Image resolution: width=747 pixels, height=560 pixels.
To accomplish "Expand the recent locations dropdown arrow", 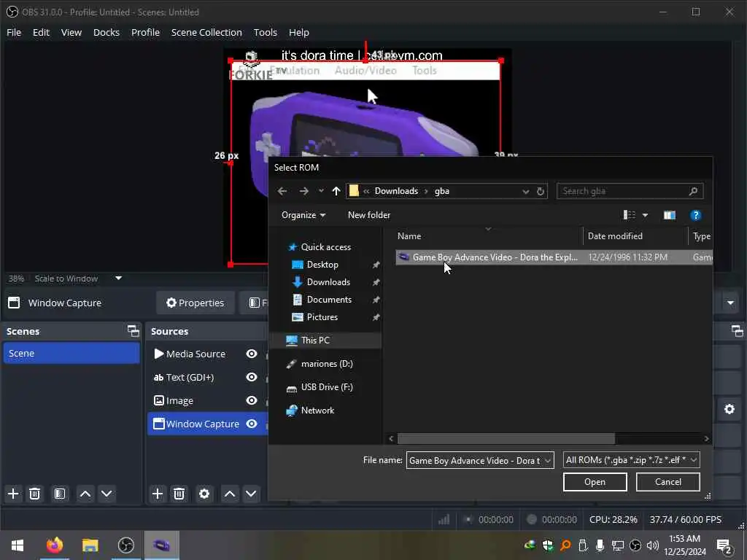I will [x=321, y=191].
